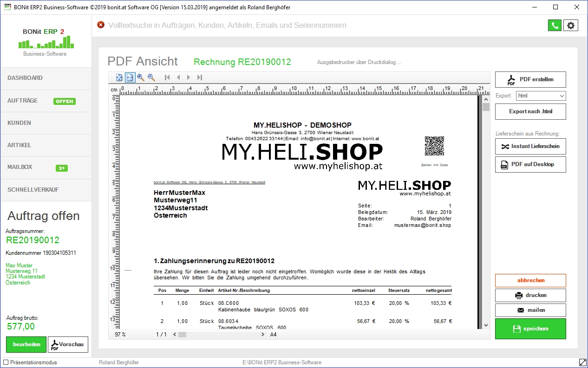
Task: Open settings via the gear icon
Action: (x=571, y=26)
